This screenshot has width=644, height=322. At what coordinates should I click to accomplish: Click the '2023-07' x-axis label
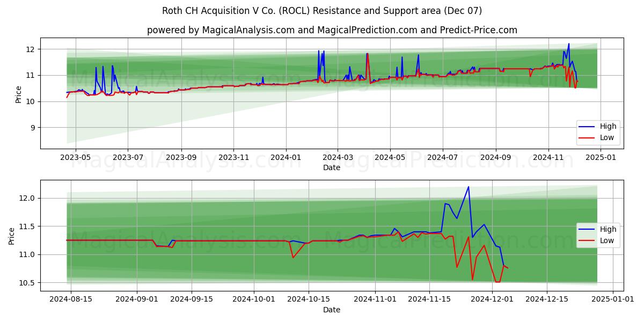pos(128,158)
